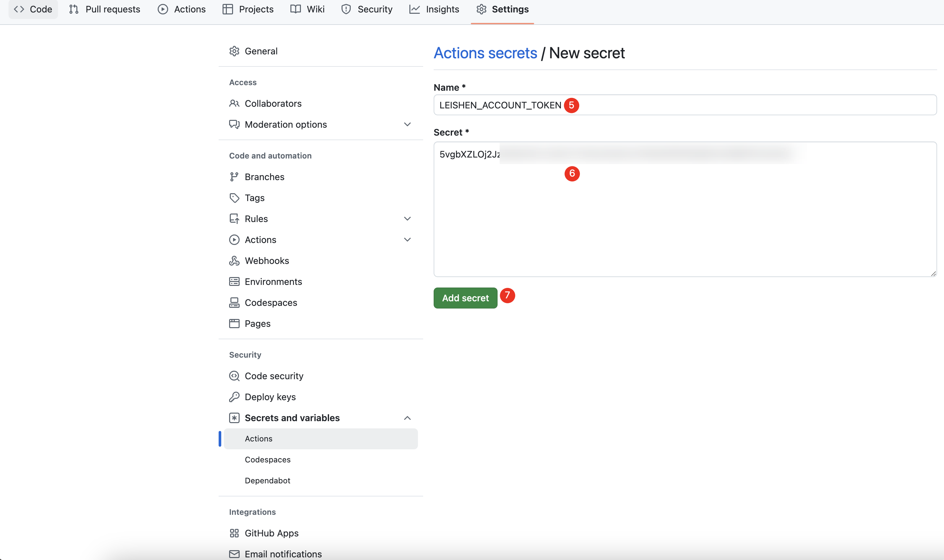944x560 pixels.
Task: Click the Insights graph icon
Action: point(415,9)
